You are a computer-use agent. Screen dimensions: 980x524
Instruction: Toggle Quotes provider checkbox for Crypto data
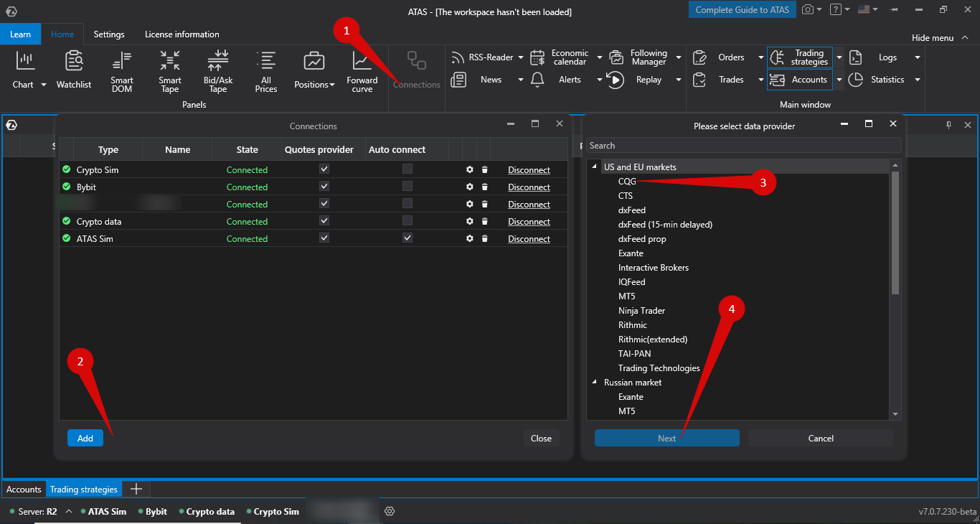[x=324, y=221]
